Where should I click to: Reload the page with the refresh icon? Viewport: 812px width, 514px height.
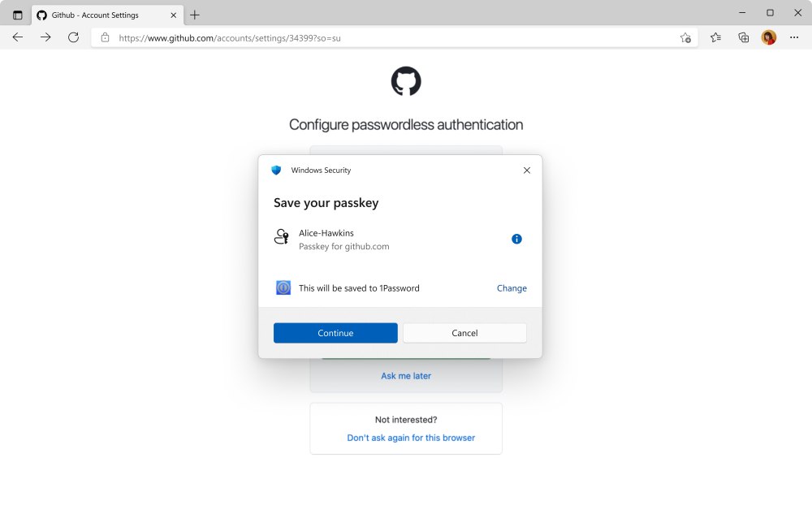[x=73, y=37]
